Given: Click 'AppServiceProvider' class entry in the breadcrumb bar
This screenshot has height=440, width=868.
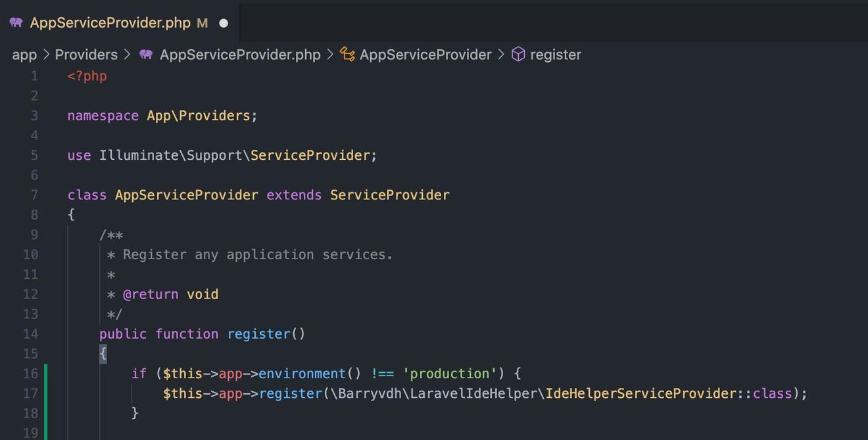Looking at the screenshot, I should coord(425,54).
